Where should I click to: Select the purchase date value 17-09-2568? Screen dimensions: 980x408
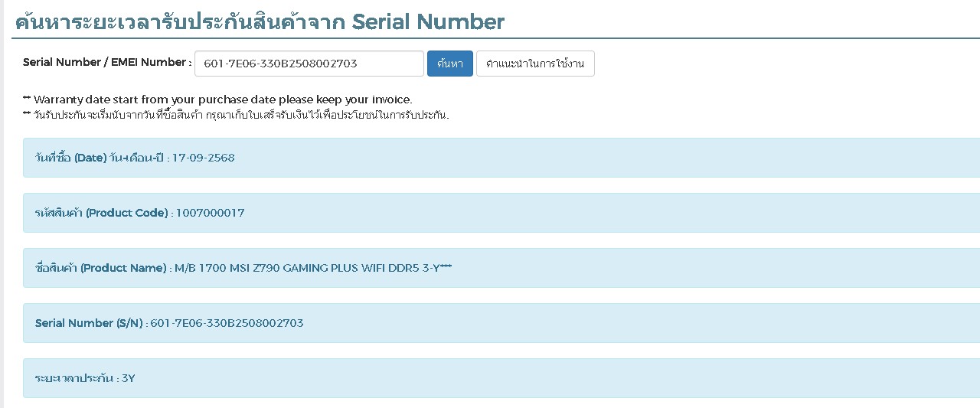[x=204, y=158]
